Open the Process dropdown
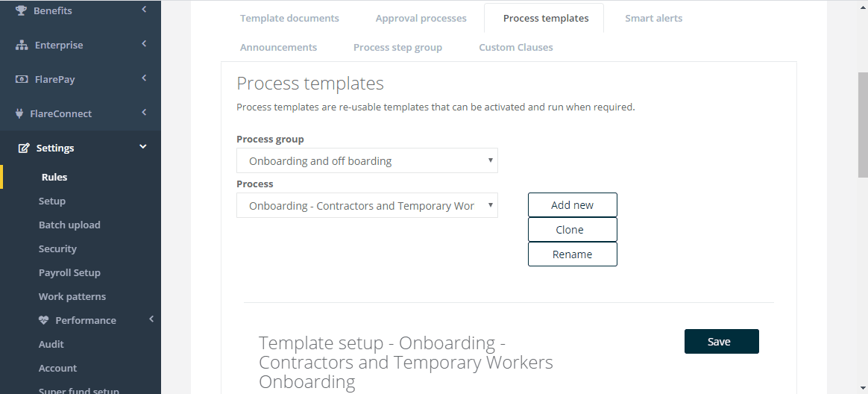 pos(367,206)
